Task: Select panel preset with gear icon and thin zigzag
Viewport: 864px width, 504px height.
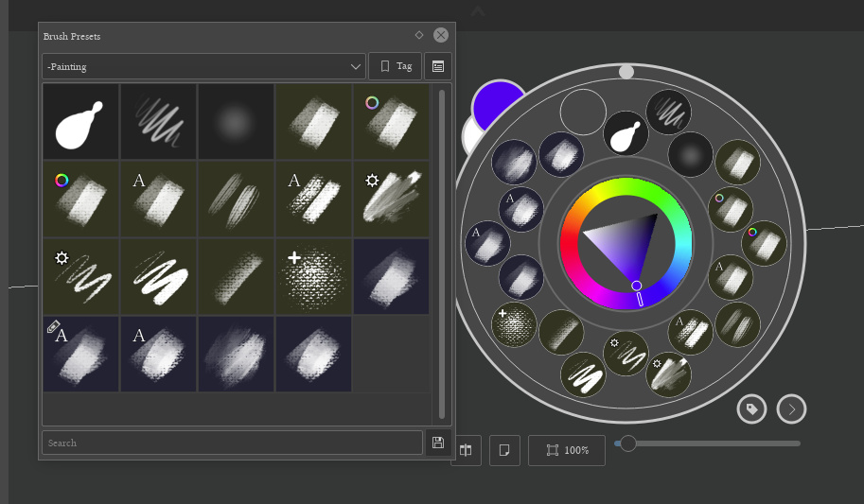Action: (81, 276)
